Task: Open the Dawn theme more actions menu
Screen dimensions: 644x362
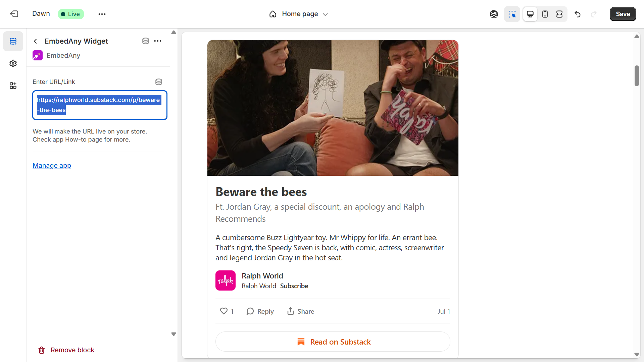Action: pos(102,14)
